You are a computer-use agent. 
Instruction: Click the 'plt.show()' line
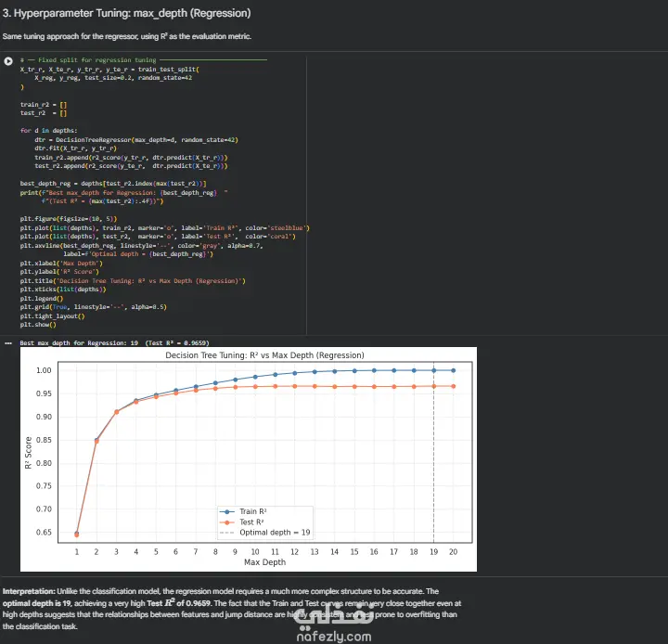[38, 325]
